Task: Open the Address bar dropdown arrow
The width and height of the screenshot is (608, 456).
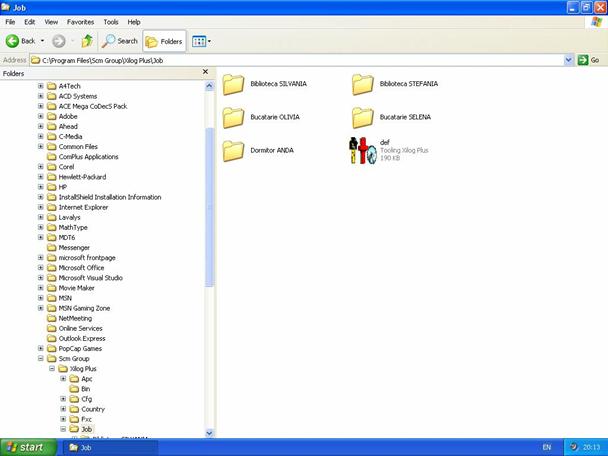Action: (568, 60)
